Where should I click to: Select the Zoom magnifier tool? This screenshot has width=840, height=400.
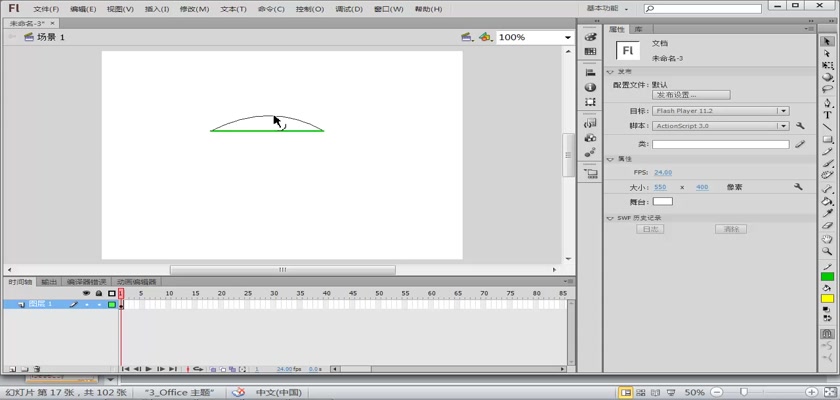coord(827,251)
